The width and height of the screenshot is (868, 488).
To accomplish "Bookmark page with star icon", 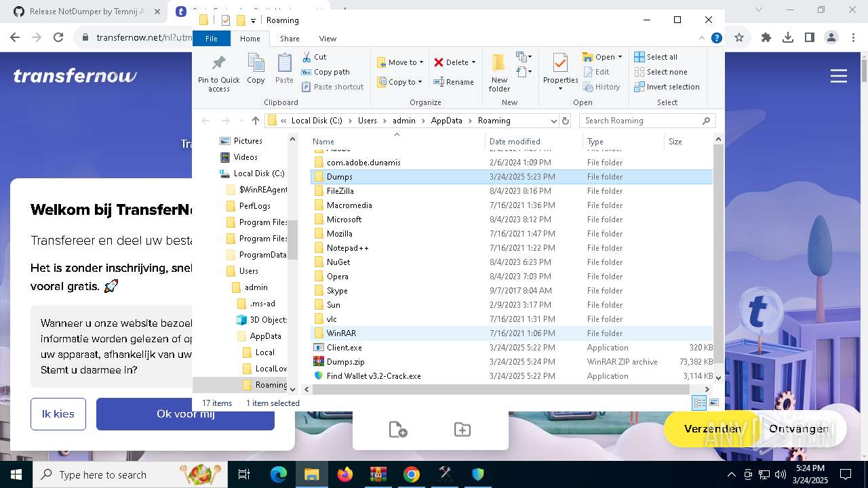I will point(739,37).
